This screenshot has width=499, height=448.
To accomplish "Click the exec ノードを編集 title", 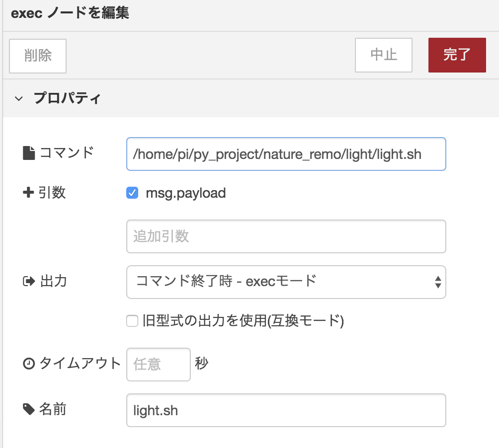I will (x=70, y=13).
